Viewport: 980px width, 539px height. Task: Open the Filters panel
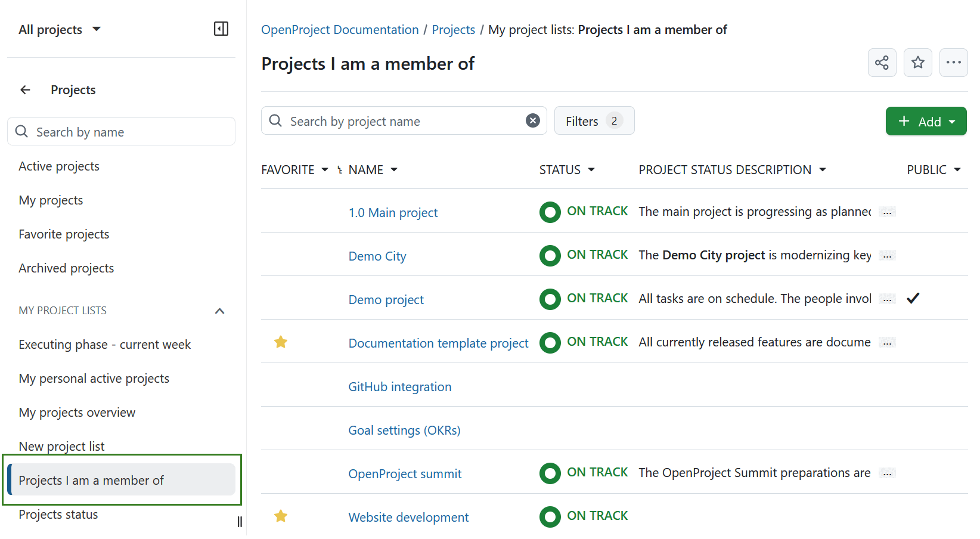coord(594,120)
